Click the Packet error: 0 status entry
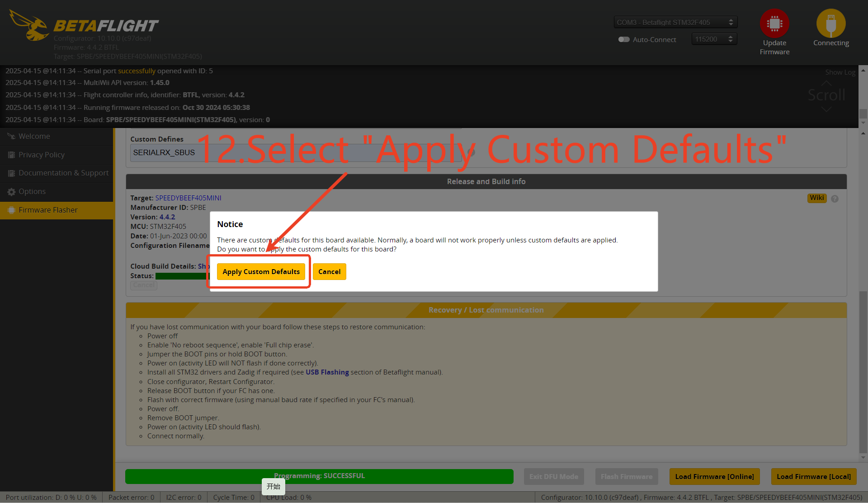Image resolution: width=868 pixels, height=503 pixels. tap(131, 498)
